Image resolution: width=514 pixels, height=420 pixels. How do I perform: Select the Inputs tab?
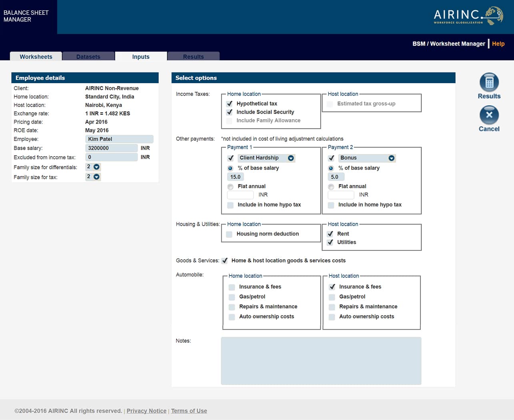click(141, 56)
